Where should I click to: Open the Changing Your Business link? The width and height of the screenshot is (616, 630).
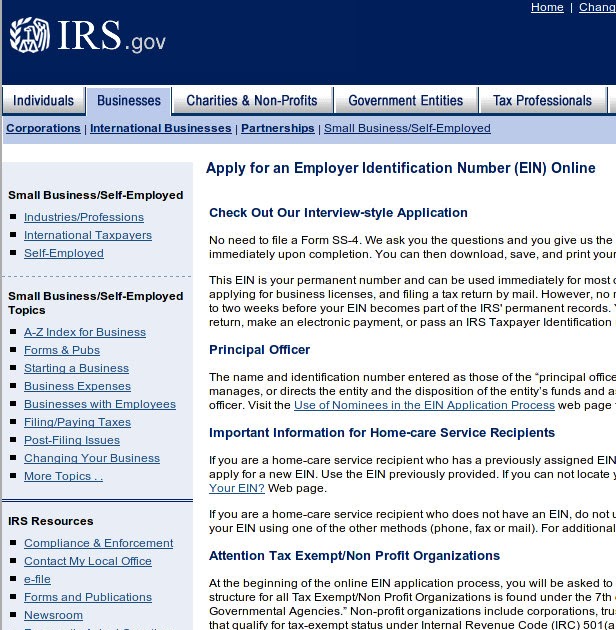[92, 458]
